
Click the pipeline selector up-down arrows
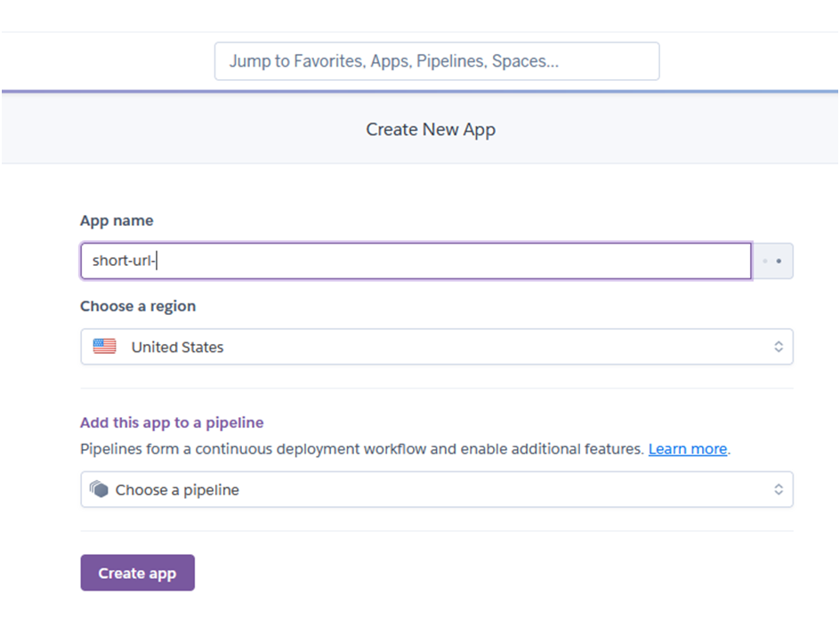pos(779,489)
